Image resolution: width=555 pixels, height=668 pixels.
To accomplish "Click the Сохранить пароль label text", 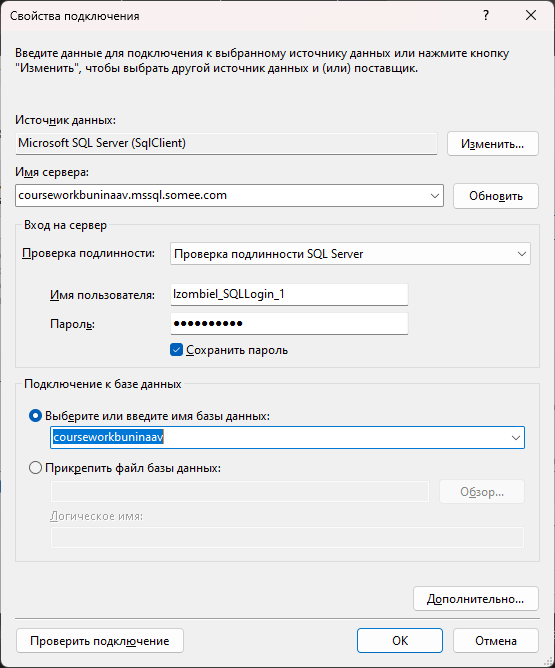I will pyautogui.click(x=237, y=350).
